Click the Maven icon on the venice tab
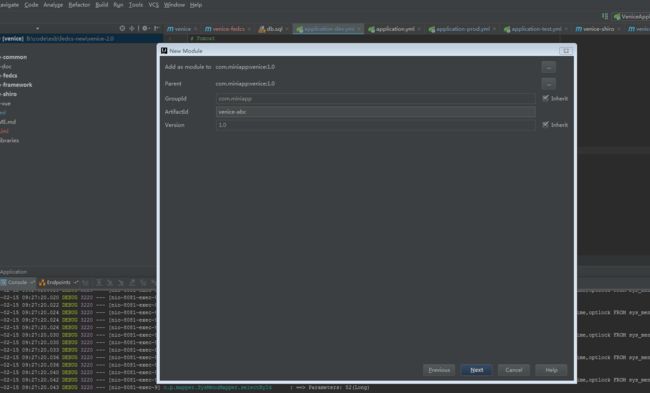650x393 pixels. coord(170,29)
